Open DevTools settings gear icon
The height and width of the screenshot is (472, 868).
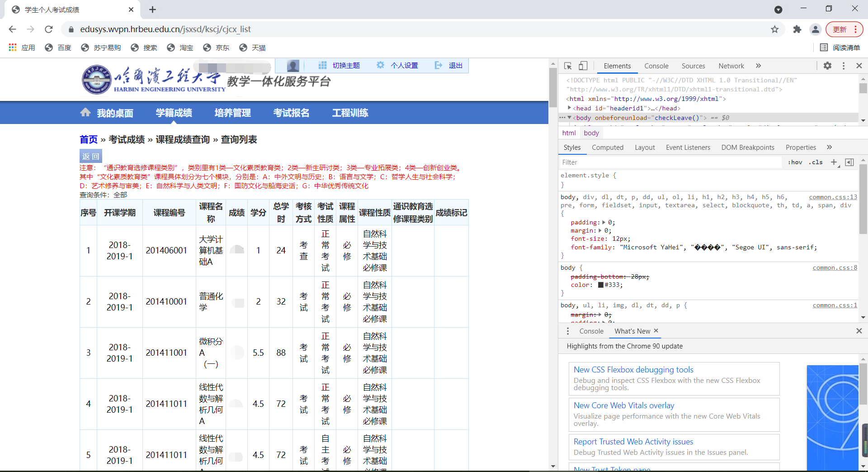point(828,66)
